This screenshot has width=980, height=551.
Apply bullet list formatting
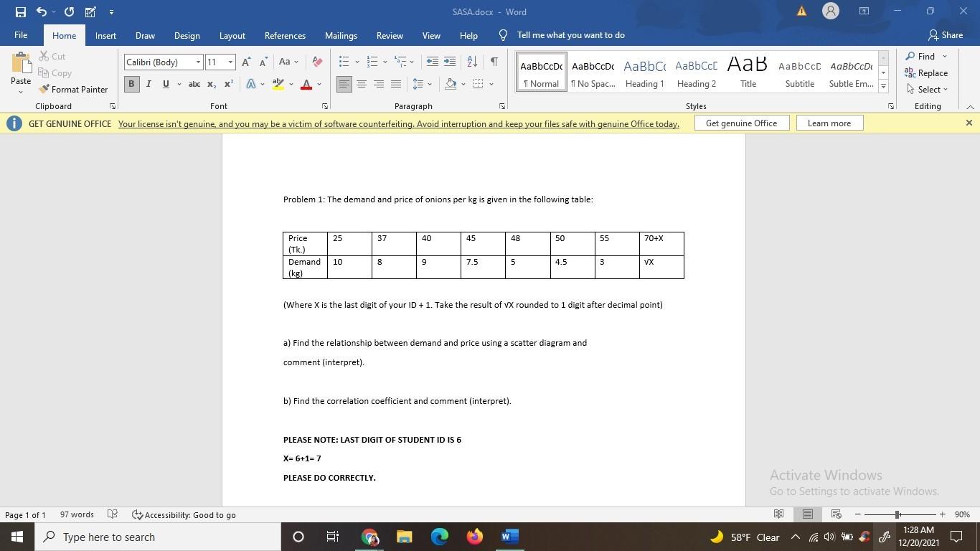(x=343, y=62)
